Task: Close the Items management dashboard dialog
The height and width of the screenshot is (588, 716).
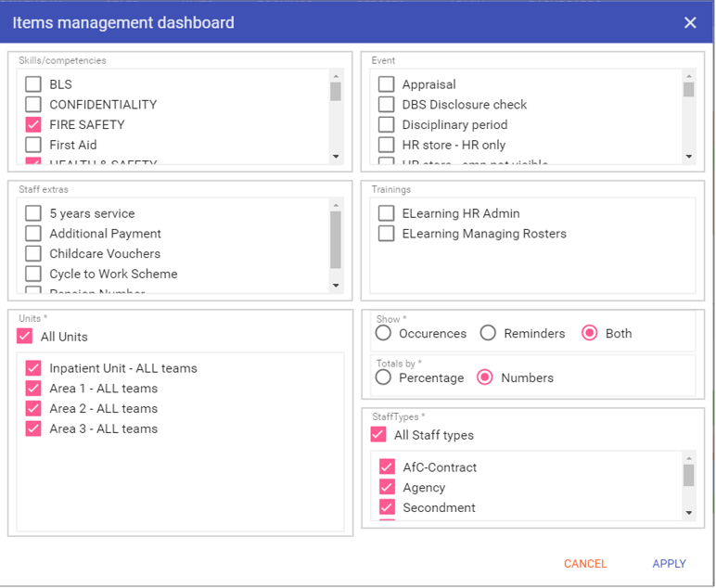Action: coord(690,23)
